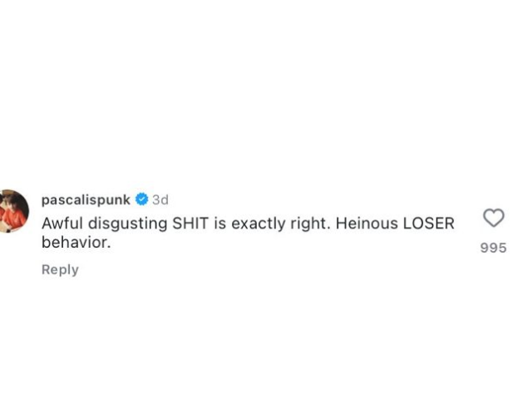The height and width of the screenshot is (399, 532).
Task: Click the word disgusting in the comment
Action: 127,224
